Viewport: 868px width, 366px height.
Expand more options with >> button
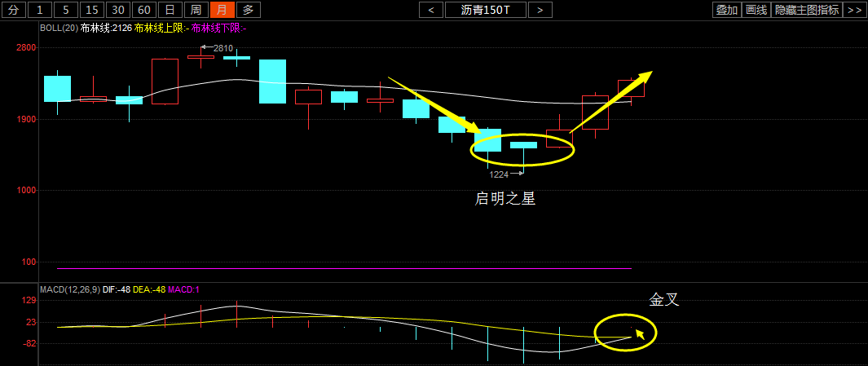click(855, 10)
